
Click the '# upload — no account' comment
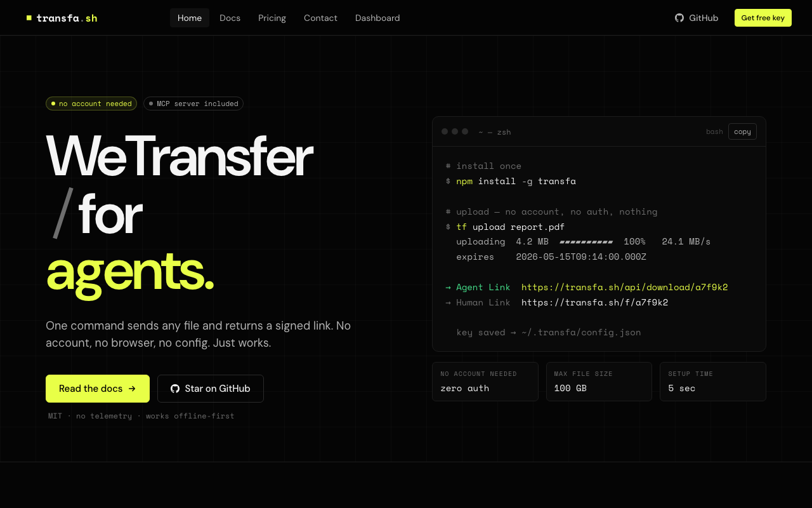551,211
